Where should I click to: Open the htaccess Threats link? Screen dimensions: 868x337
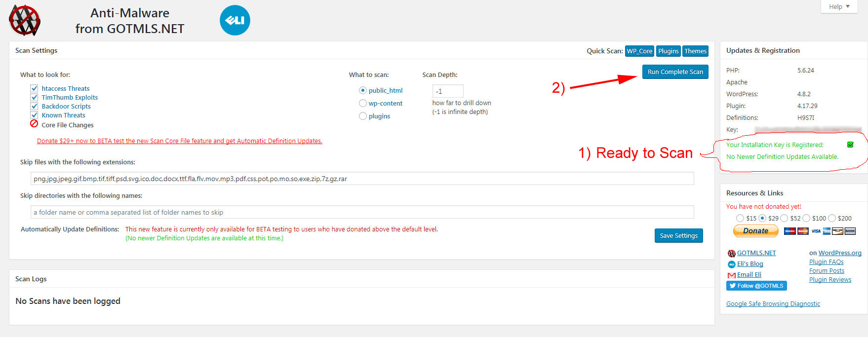click(65, 88)
